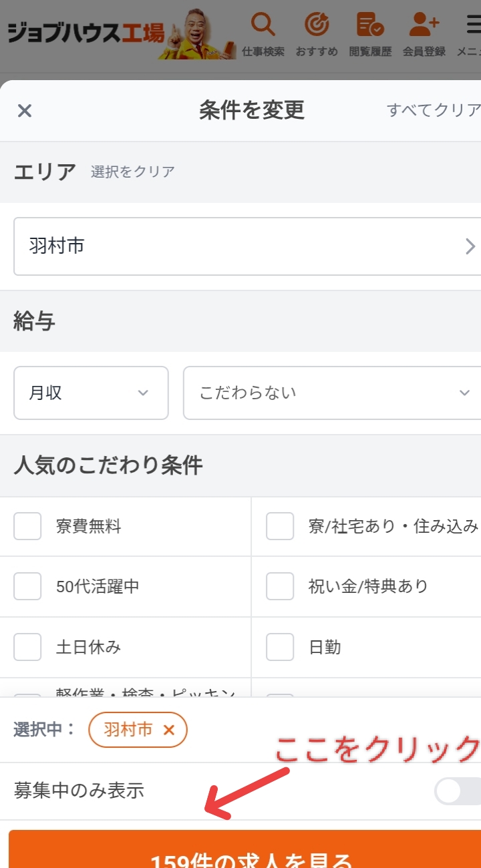481x868 pixels.
Task: Open the こだわらない salary amount dropdown
Action: coord(333,393)
